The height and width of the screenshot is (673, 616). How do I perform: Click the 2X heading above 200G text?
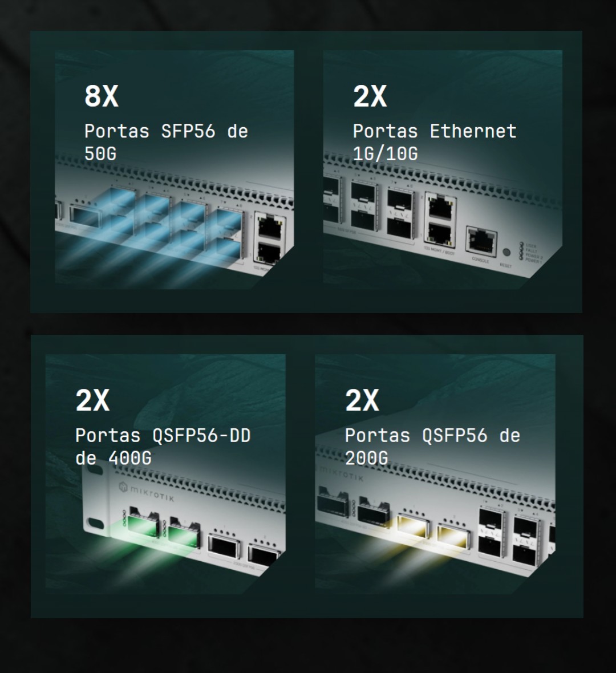(362, 400)
